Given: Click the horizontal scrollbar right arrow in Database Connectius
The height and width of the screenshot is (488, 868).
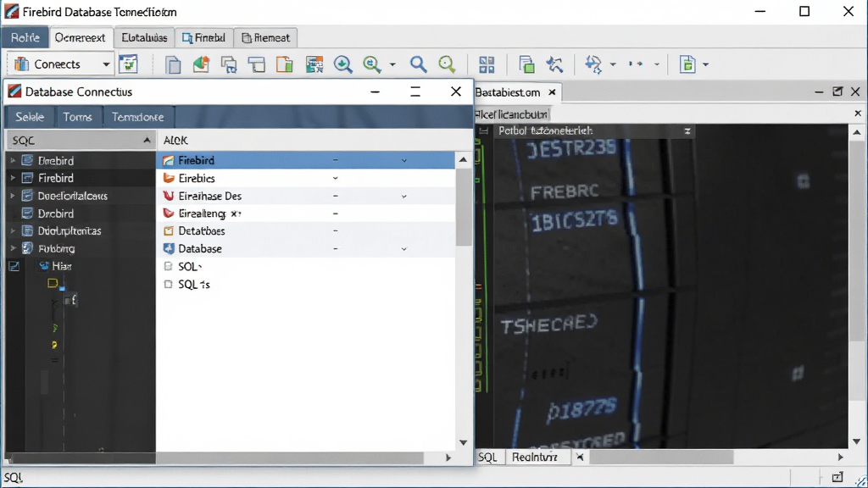Looking at the screenshot, I should (x=448, y=458).
